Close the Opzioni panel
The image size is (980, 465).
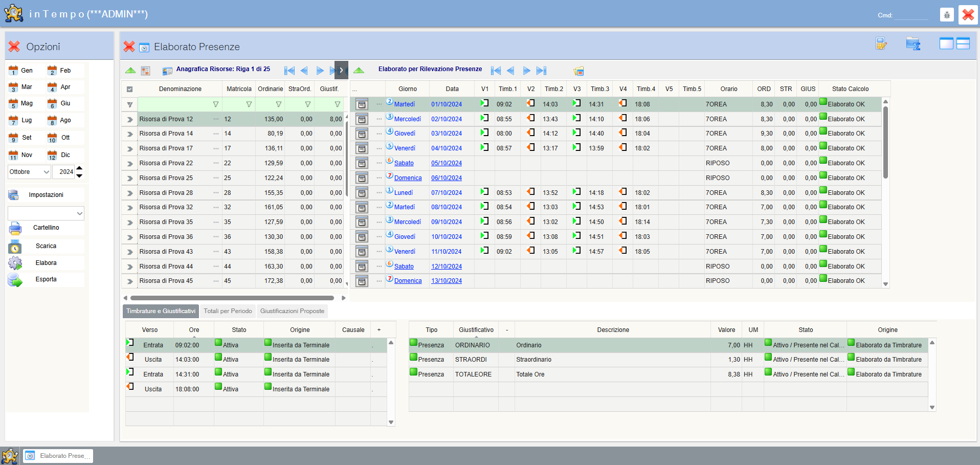[14, 47]
